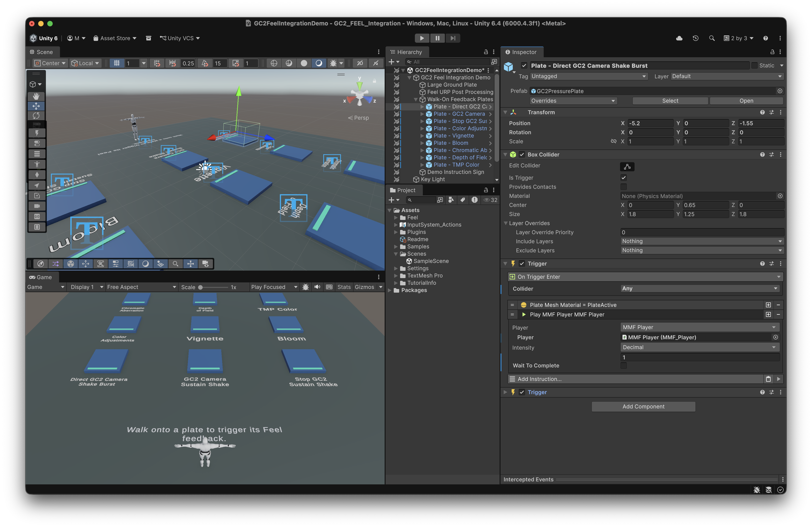Toggle the Inspector lock icon
The height and width of the screenshot is (528, 812).
[x=772, y=52]
